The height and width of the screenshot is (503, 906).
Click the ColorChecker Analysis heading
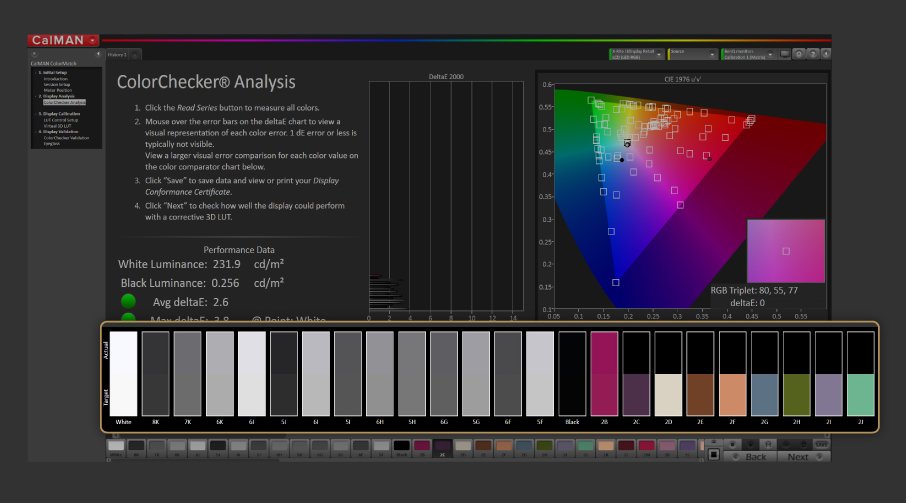coord(206,82)
